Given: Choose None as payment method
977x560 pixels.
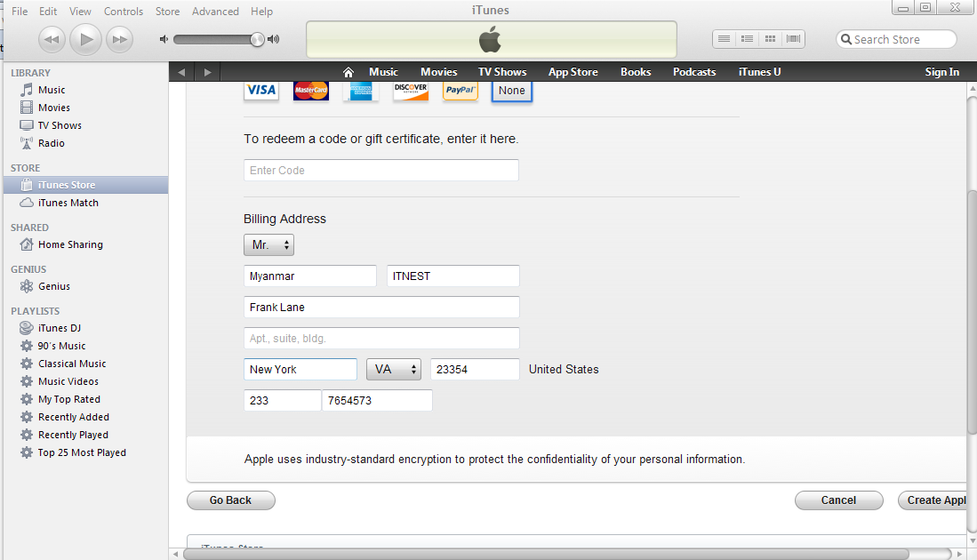Looking at the screenshot, I should click(511, 91).
